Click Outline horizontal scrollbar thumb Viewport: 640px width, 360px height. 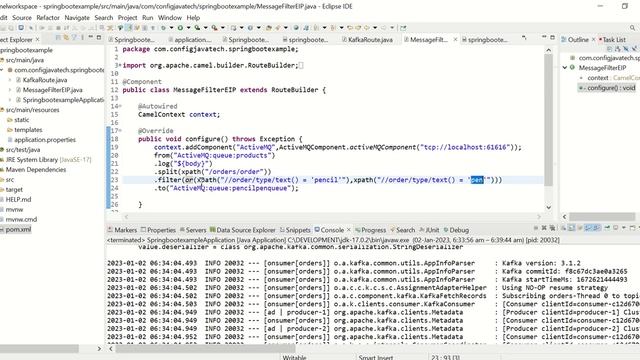602,216
